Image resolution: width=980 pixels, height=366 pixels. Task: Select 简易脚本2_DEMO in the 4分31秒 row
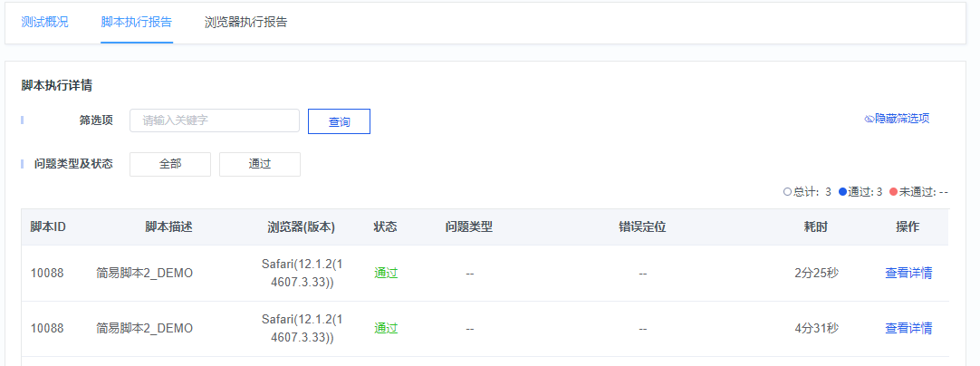[x=144, y=328]
